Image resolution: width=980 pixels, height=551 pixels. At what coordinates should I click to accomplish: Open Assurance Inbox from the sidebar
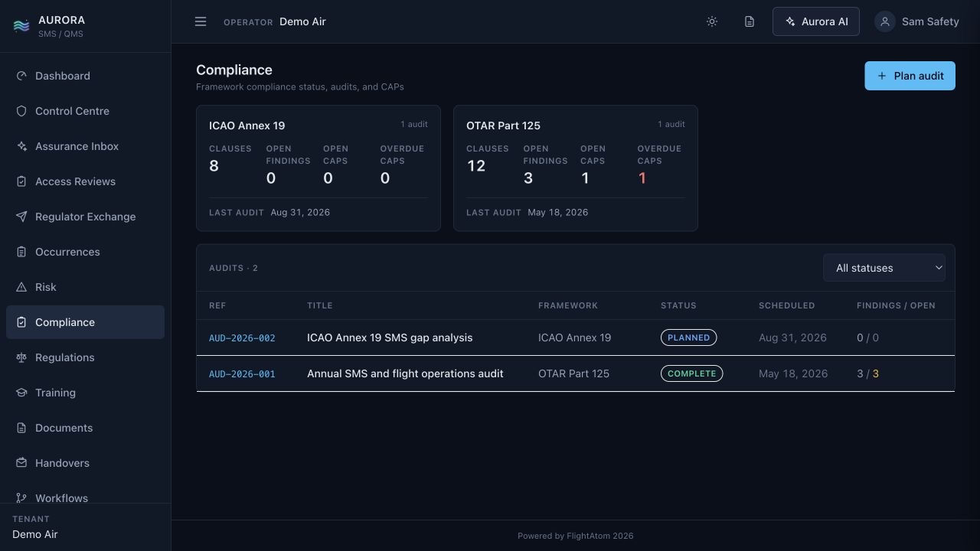(85, 146)
